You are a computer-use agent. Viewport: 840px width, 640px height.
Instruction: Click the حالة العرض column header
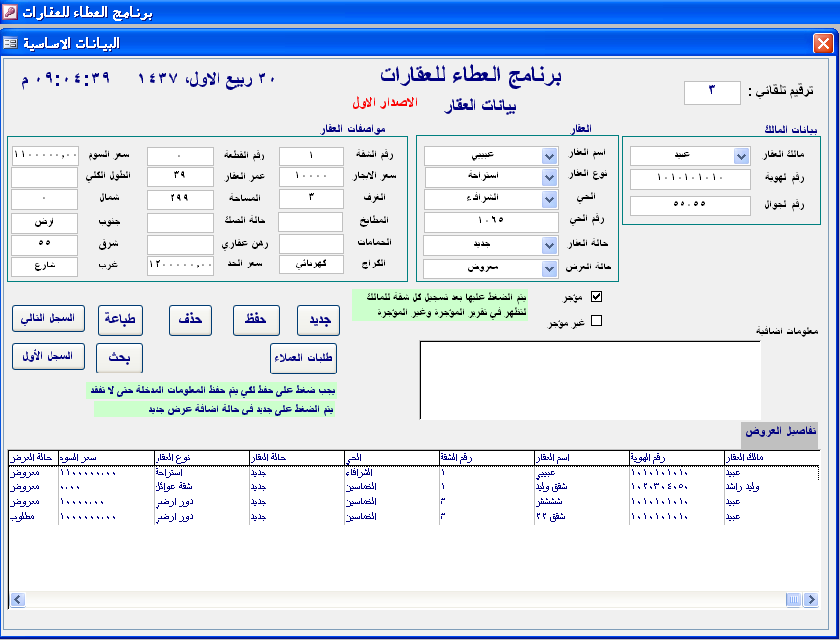click(34, 458)
